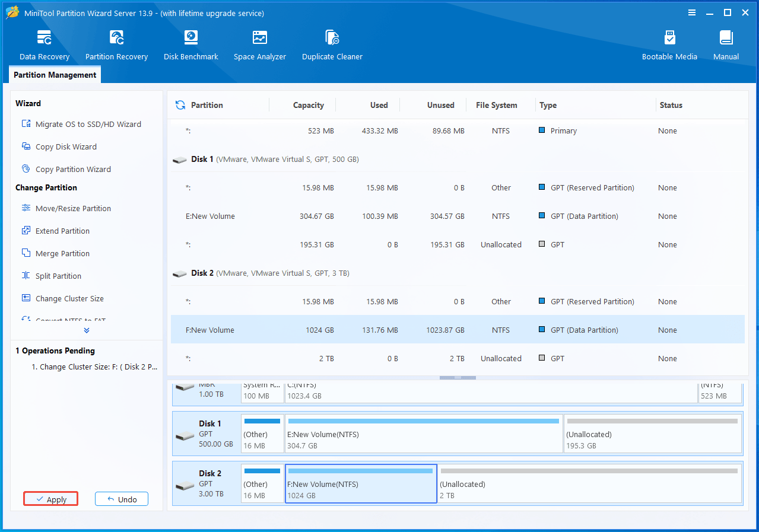Start Migrate OS to SSD/HD Wizard

coord(81,124)
